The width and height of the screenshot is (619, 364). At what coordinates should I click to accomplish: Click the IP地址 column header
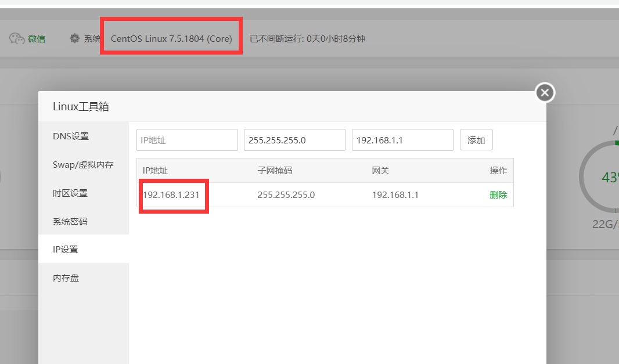(x=155, y=171)
